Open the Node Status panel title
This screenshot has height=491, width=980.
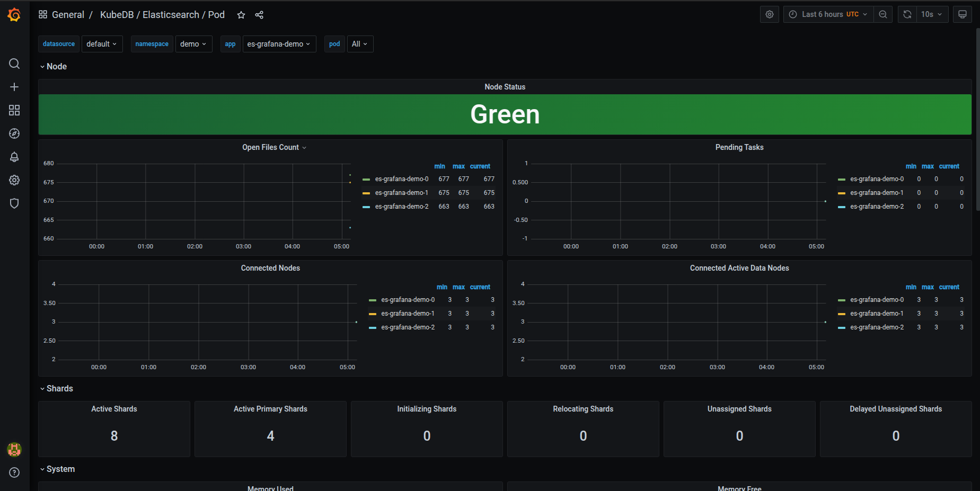pos(505,87)
